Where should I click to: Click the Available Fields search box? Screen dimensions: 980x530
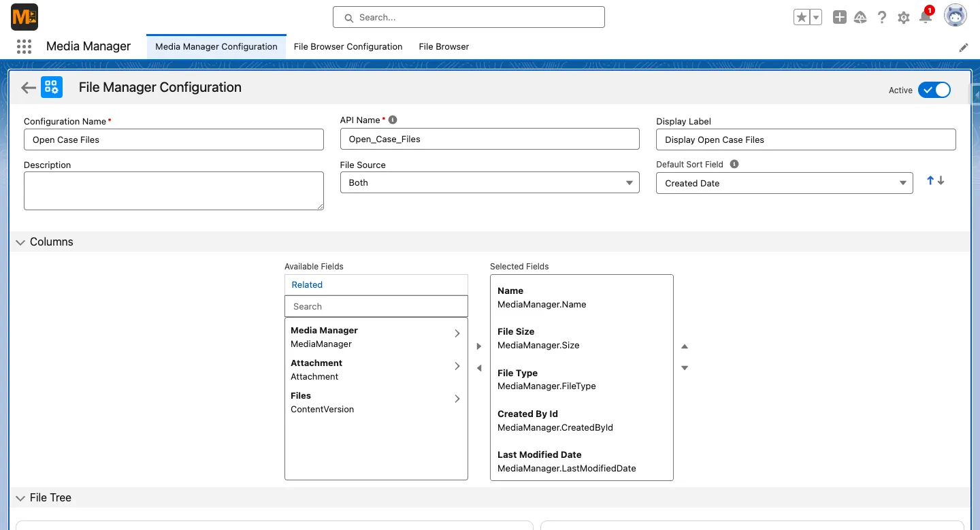tap(376, 306)
